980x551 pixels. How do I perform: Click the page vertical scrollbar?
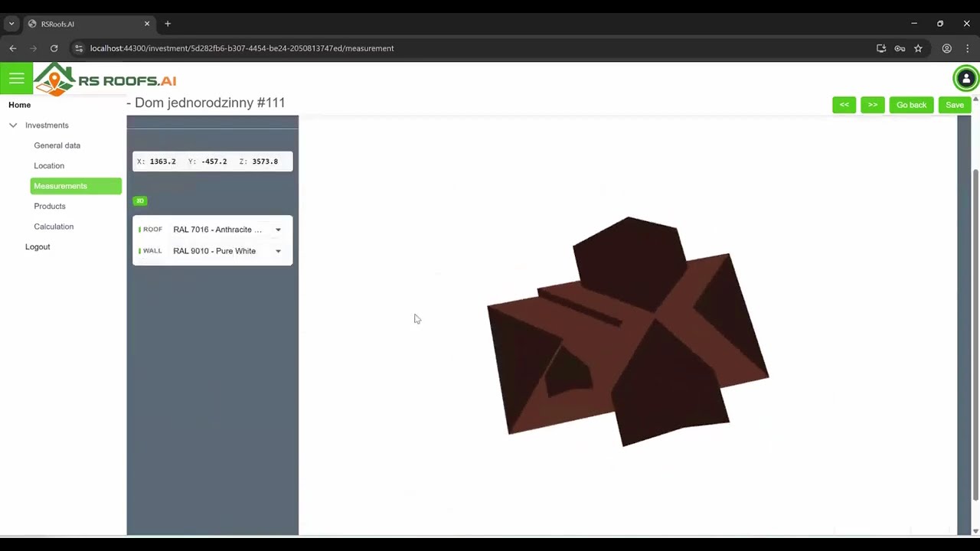coord(975,335)
